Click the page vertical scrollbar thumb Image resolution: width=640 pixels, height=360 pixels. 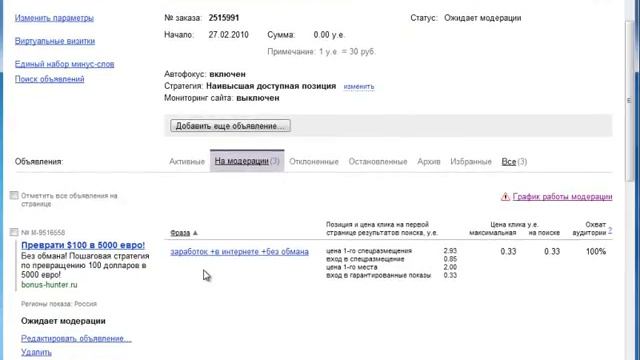pyautogui.click(x=629, y=101)
